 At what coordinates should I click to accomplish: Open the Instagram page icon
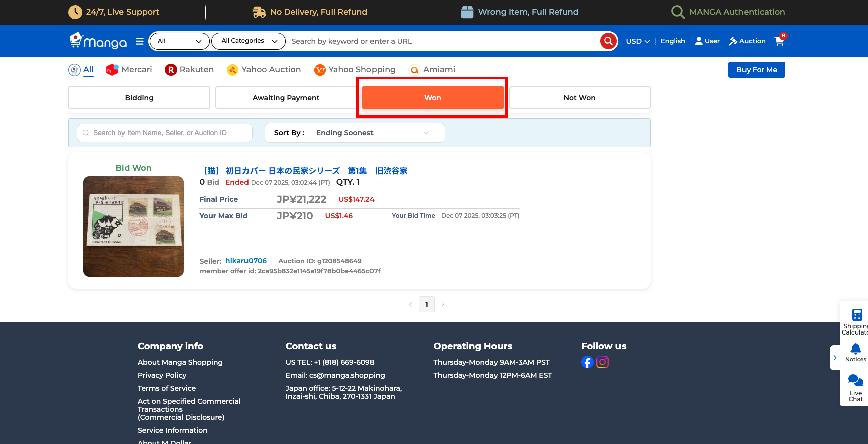pyautogui.click(x=602, y=362)
